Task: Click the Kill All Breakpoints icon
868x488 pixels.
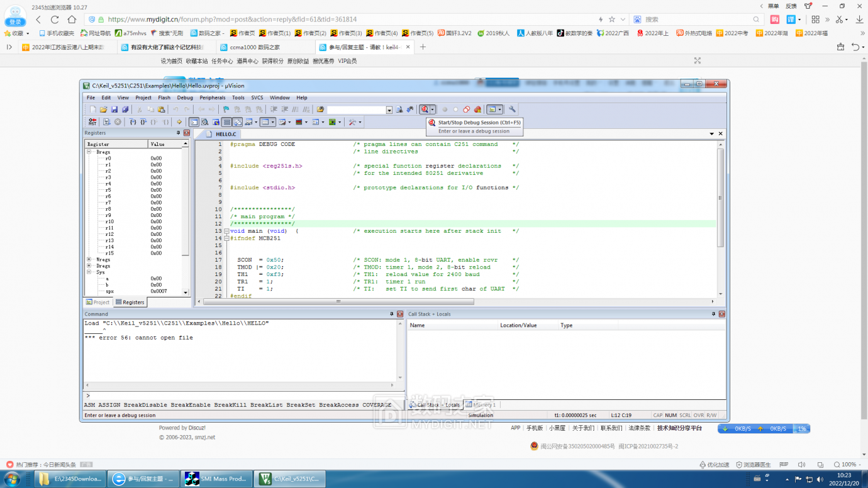Action: [x=477, y=109]
